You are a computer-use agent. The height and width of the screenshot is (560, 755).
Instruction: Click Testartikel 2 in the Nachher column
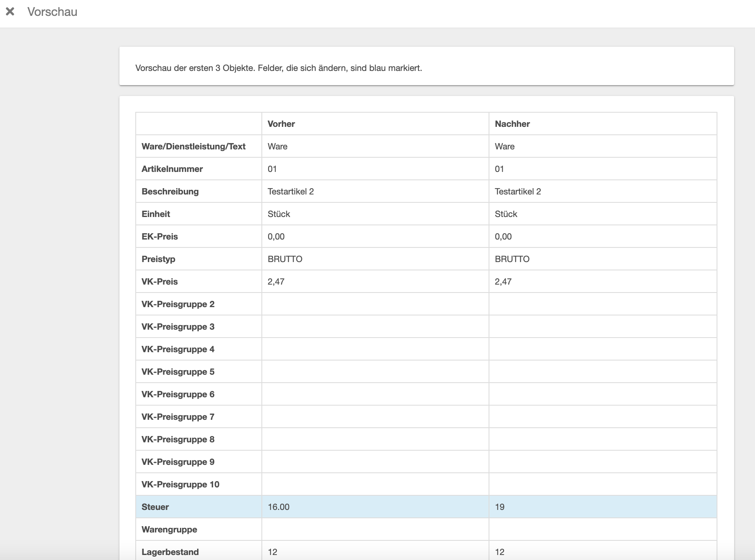click(x=518, y=192)
